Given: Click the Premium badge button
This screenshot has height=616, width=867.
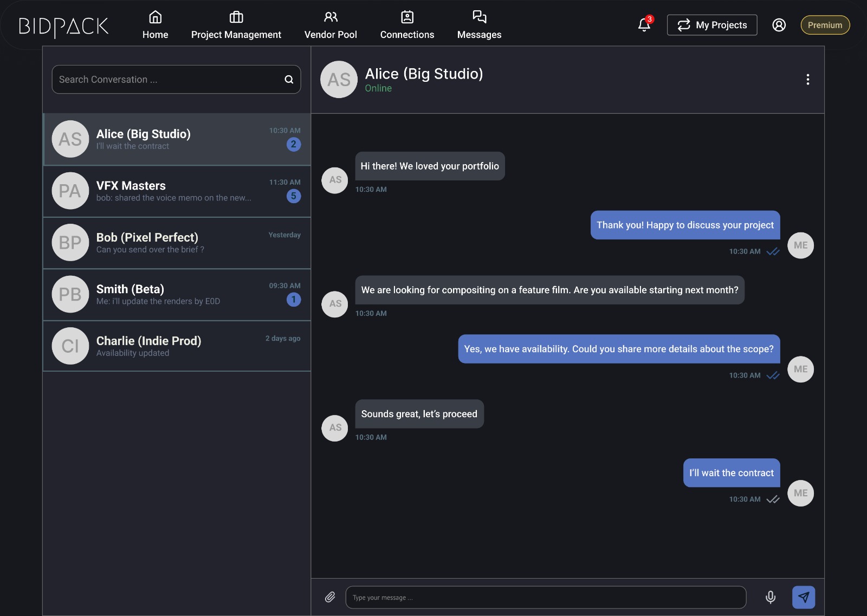Looking at the screenshot, I should click(825, 25).
